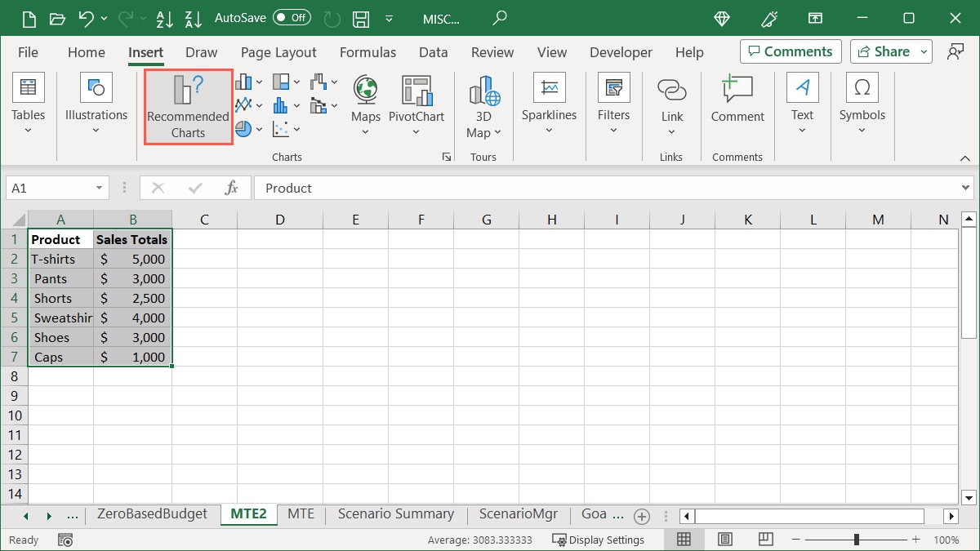Select cell C5 in the worksheet

coord(204,318)
